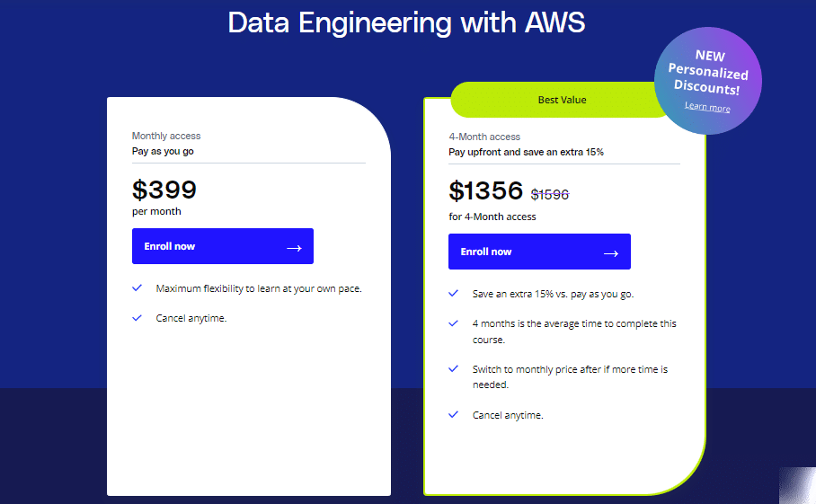Click checkmark beside Maximum flexibility text
The height and width of the screenshot is (504, 816).
[x=137, y=287]
